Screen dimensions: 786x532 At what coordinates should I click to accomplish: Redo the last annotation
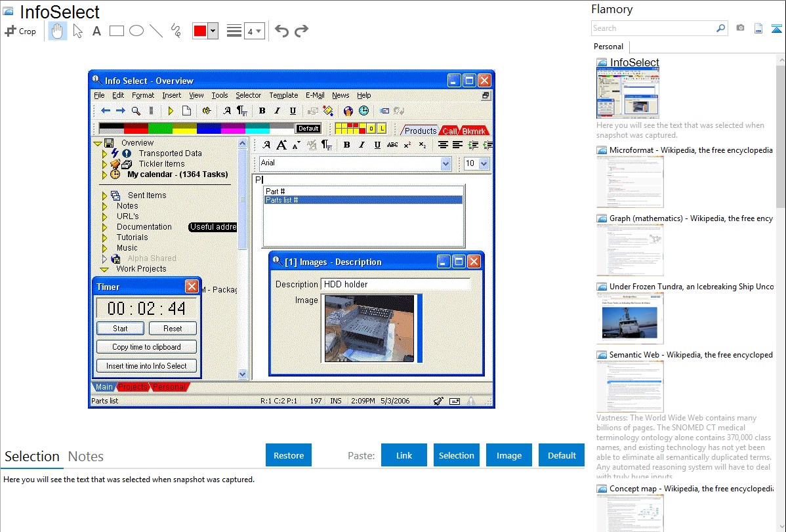click(x=301, y=31)
